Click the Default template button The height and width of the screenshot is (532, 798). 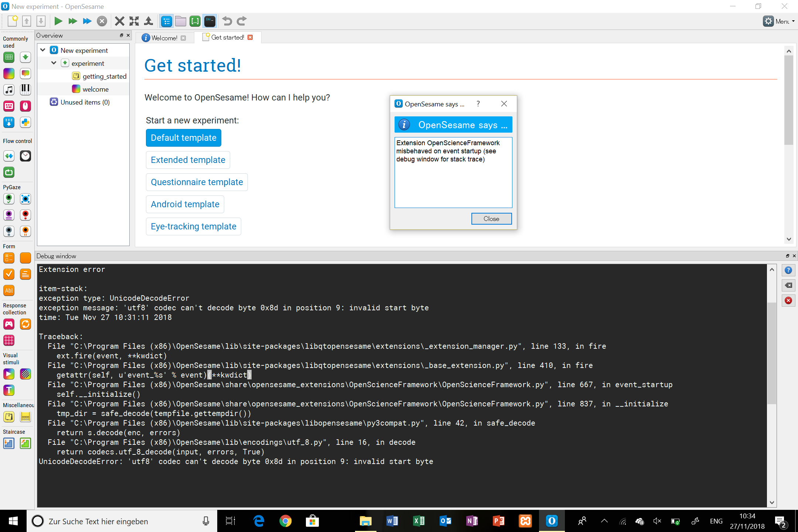pos(184,138)
